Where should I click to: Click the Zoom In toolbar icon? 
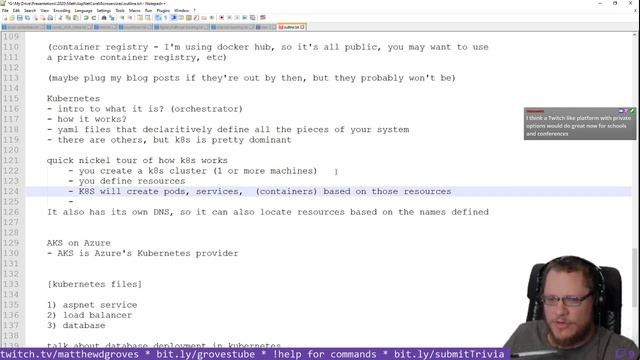point(121,18)
